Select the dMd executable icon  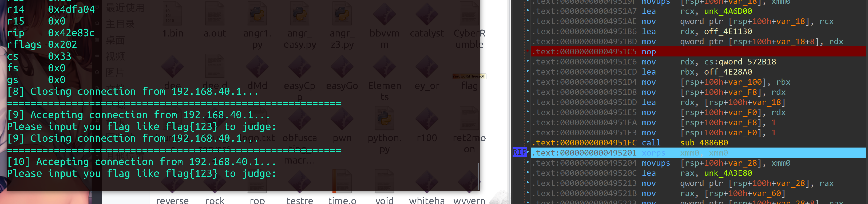pos(257,67)
